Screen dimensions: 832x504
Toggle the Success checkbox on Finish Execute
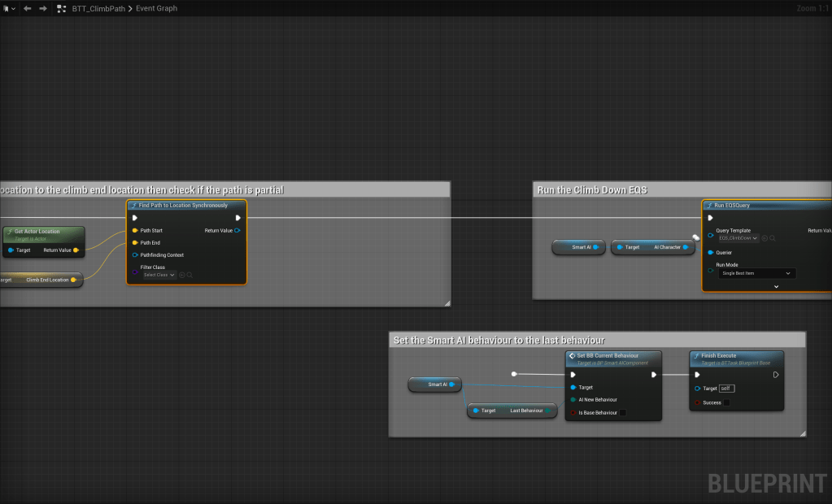[726, 402]
